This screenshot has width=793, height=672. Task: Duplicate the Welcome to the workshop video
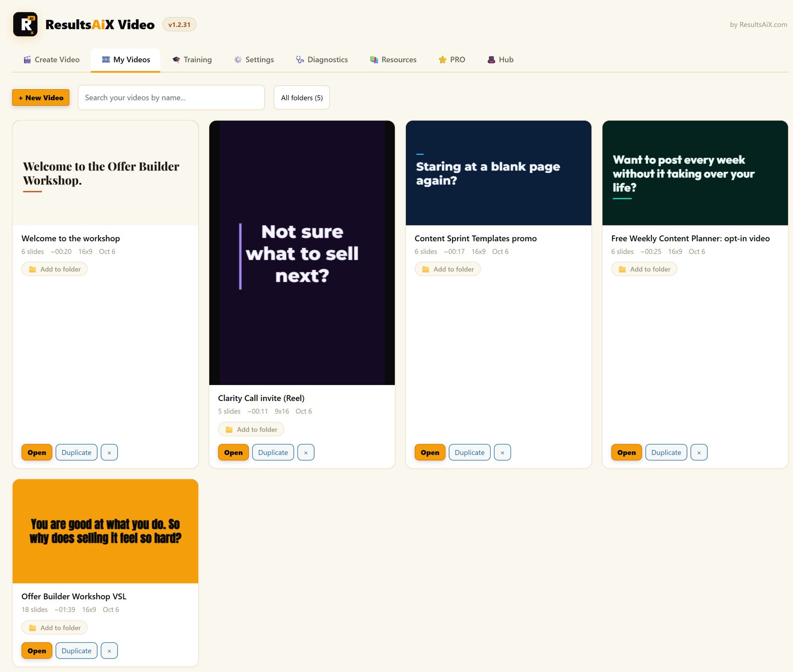pyautogui.click(x=76, y=452)
